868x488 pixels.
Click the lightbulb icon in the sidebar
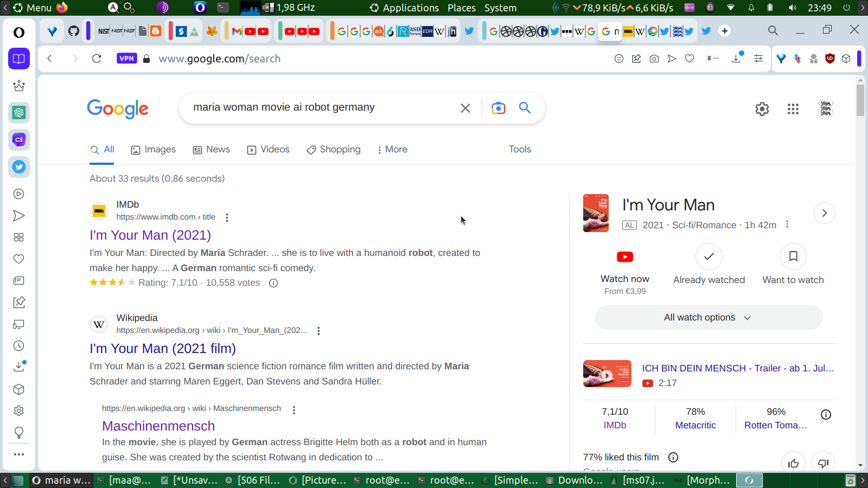(x=19, y=433)
